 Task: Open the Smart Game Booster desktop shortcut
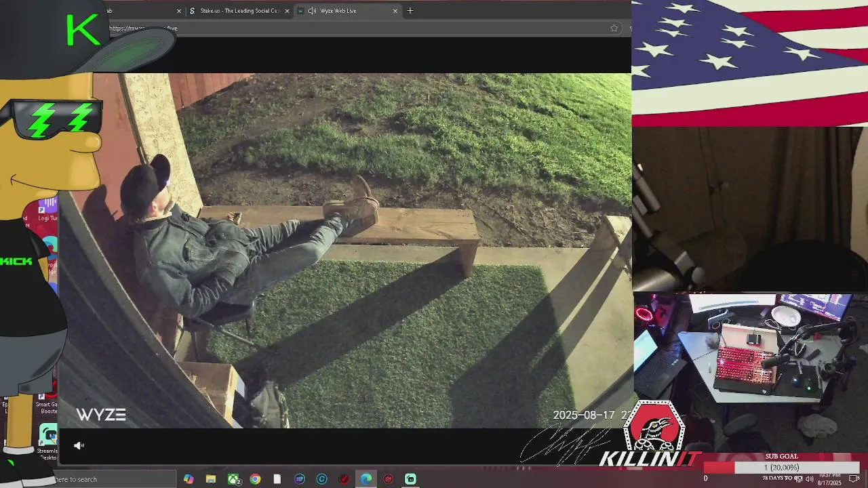49,401
